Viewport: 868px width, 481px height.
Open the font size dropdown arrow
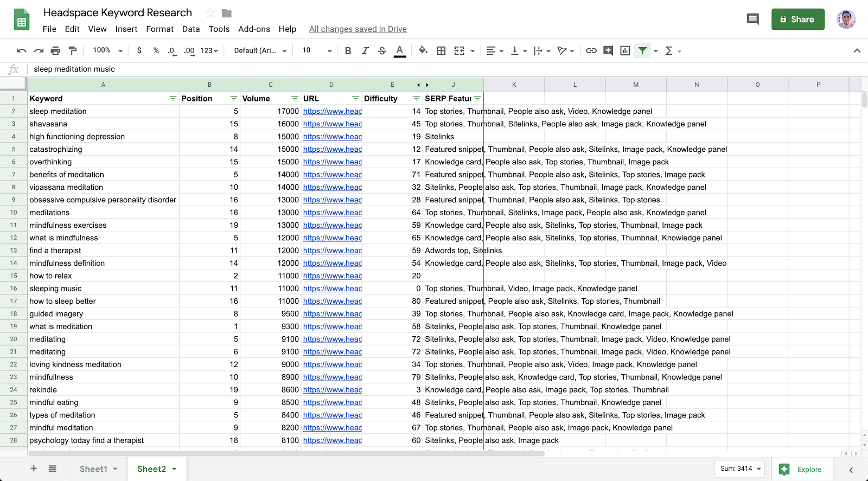tap(329, 51)
